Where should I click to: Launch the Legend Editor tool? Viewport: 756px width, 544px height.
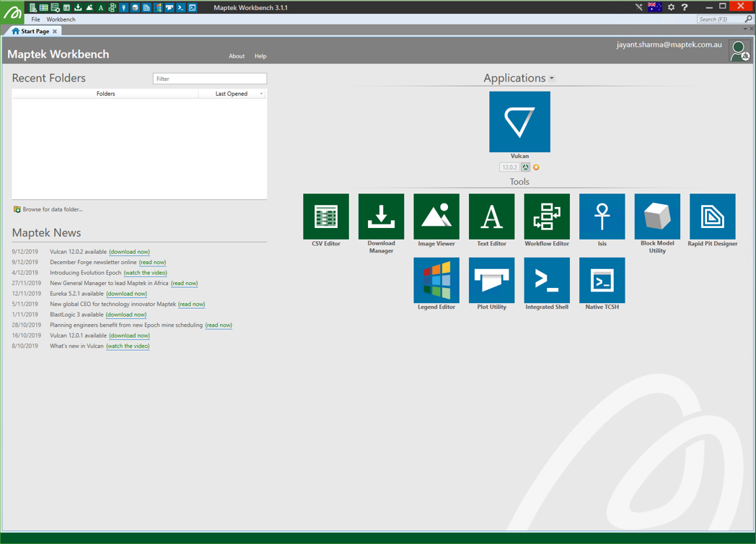436,280
